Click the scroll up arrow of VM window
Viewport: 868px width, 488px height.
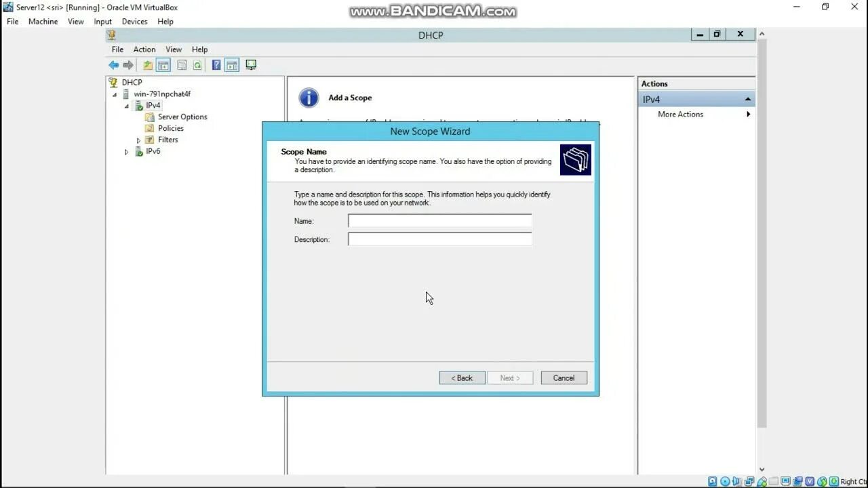click(762, 33)
